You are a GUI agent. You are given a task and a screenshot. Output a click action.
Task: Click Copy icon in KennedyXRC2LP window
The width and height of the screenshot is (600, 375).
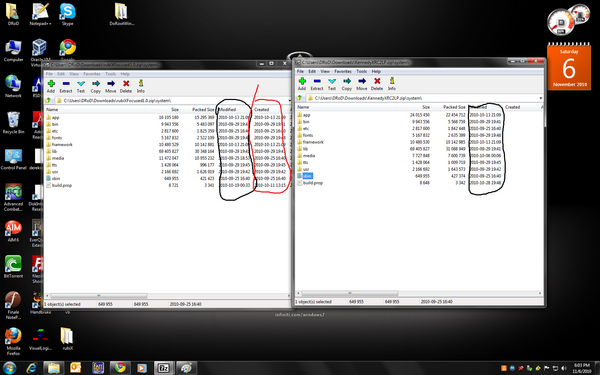347,81
